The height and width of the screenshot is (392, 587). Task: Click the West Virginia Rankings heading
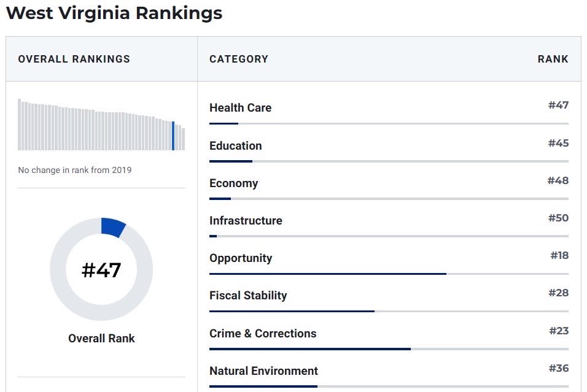coord(114,13)
